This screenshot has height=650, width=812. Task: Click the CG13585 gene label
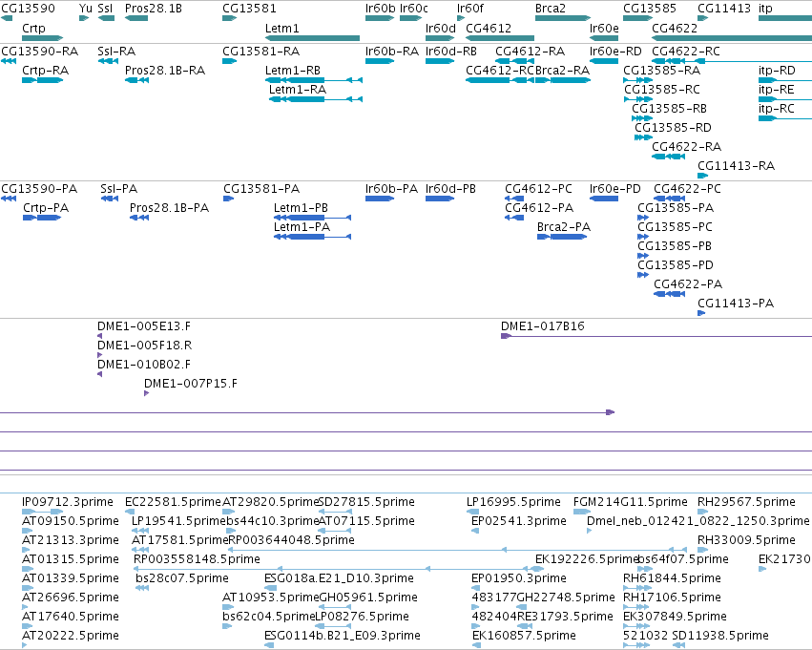click(x=650, y=9)
